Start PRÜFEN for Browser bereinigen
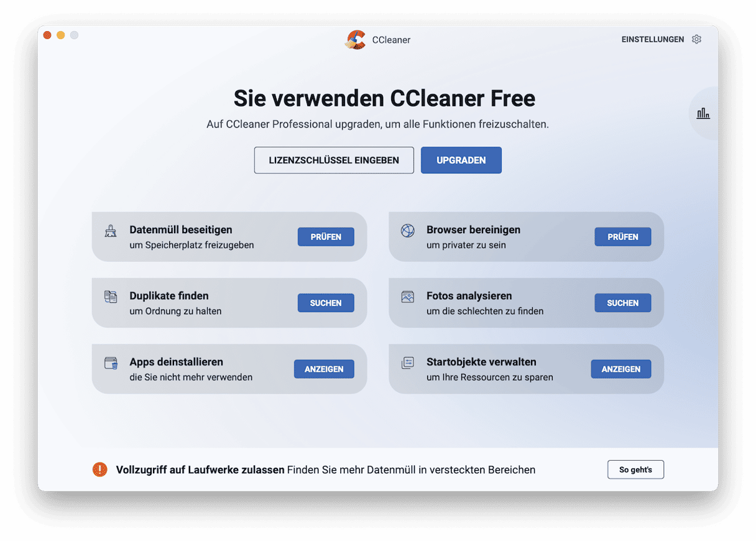756x541 pixels. tap(622, 237)
